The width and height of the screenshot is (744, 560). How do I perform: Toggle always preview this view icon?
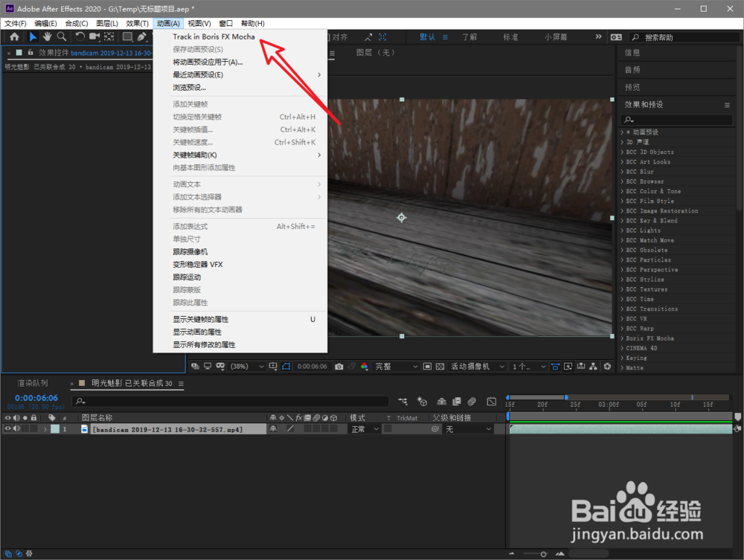click(194, 367)
